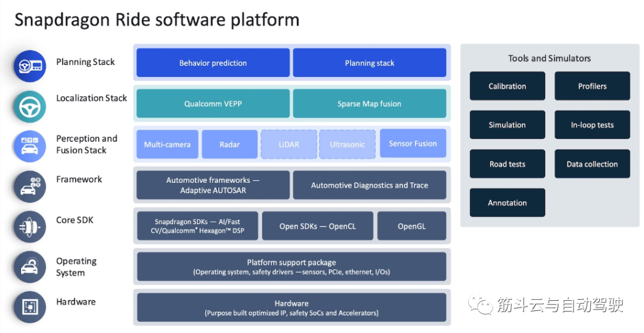
Task: Select the Open SDKs OpenCL block
Action: tap(318, 226)
